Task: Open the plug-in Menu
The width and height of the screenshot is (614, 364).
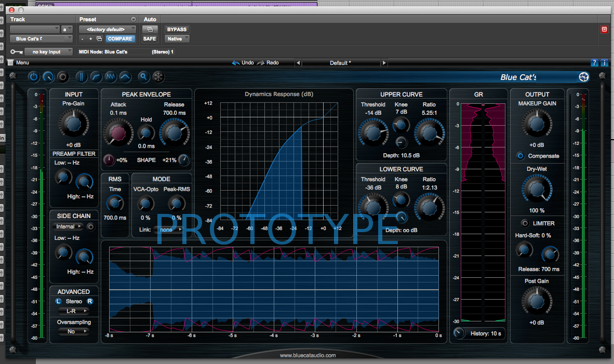Action: 22,63
